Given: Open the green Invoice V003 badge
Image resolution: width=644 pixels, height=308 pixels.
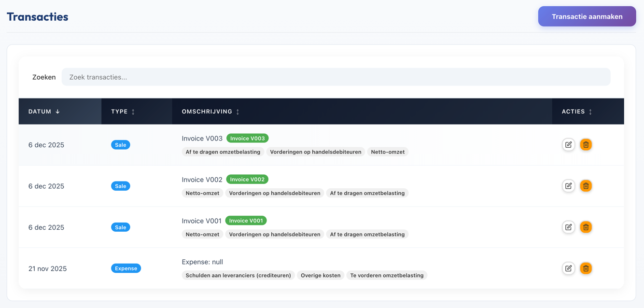Looking at the screenshot, I should (247, 139).
